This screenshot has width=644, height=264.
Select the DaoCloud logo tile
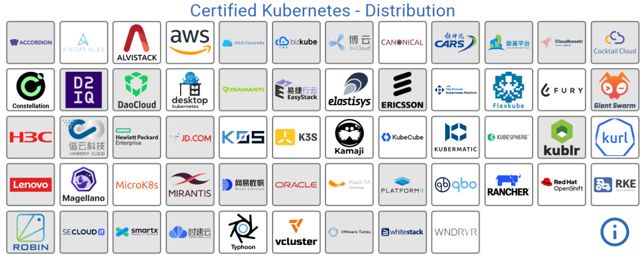pyautogui.click(x=137, y=89)
